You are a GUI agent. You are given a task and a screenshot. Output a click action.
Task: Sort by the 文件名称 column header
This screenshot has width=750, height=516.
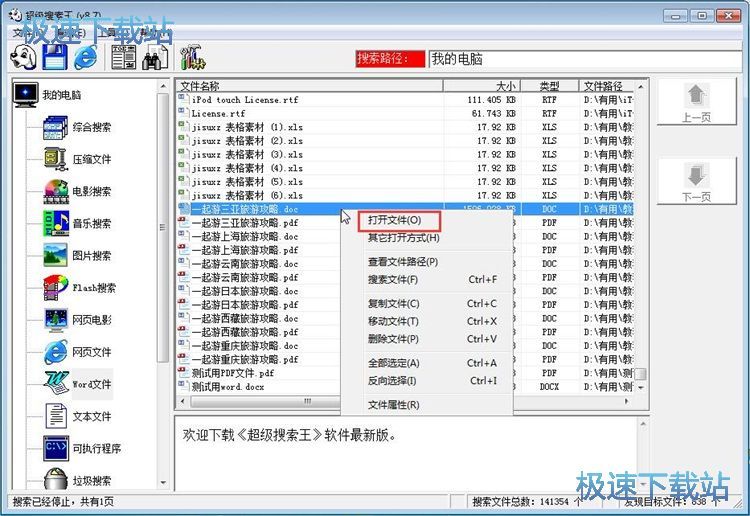[x=309, y=86]
